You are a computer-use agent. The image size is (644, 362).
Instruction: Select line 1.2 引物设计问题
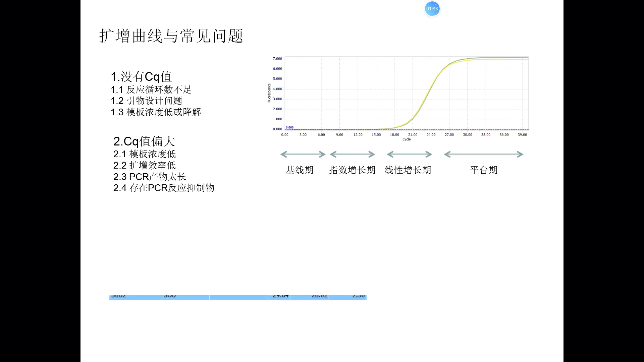(x=147, y=101)
